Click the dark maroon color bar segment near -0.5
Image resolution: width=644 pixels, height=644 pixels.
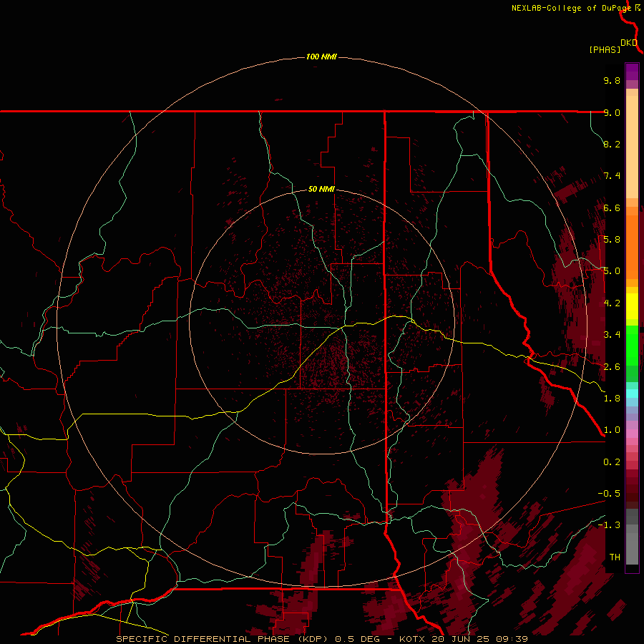pos(632,493)
